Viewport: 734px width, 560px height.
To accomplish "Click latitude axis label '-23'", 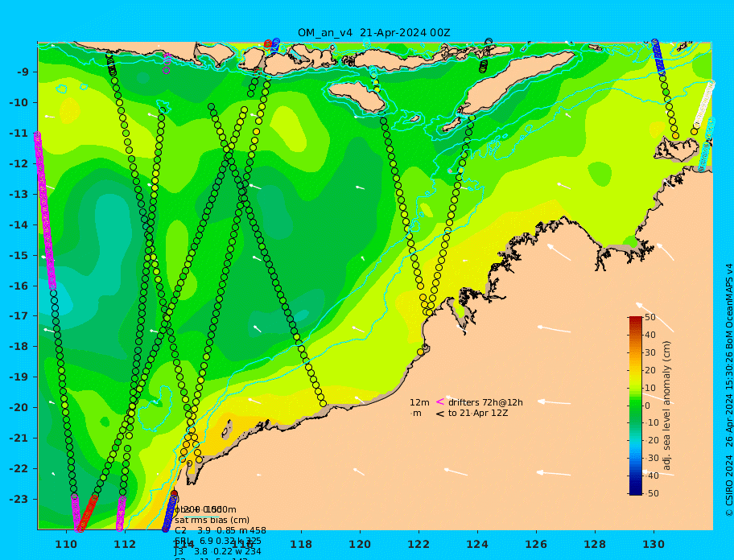I will [x=19, y=499].
